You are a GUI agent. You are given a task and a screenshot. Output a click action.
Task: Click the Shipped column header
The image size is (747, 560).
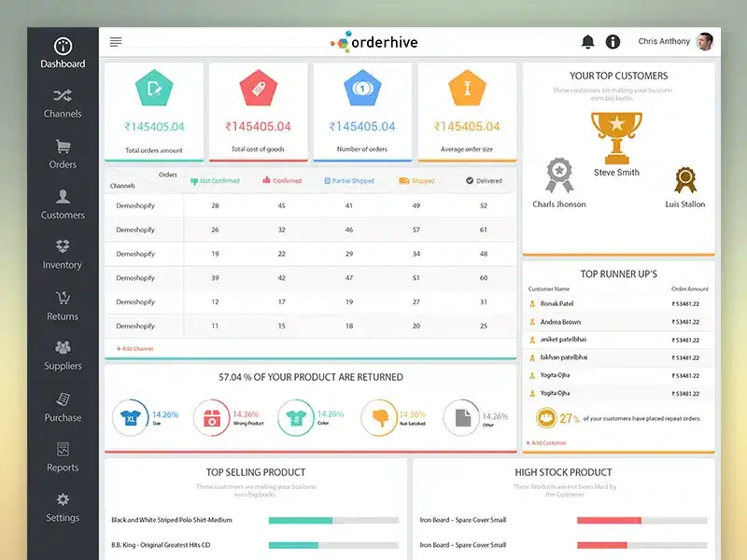point(416,181)
